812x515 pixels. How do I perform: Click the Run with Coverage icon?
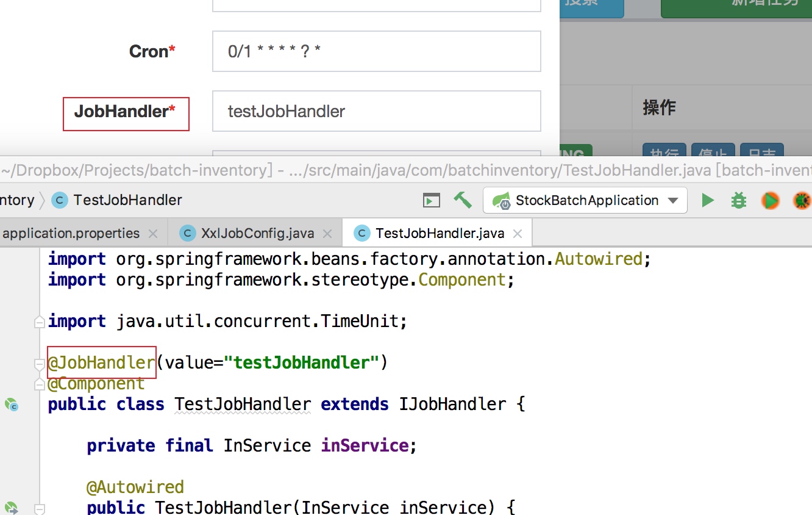771,200
